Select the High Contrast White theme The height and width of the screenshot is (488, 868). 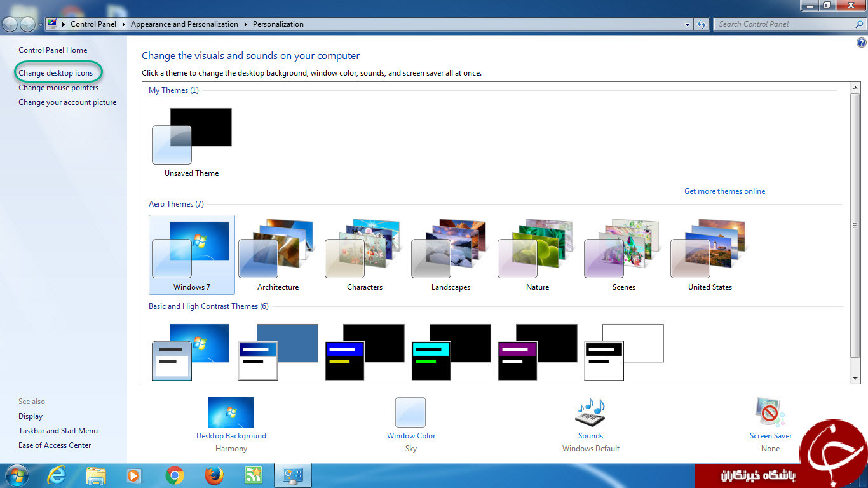(x=623, y=352)
